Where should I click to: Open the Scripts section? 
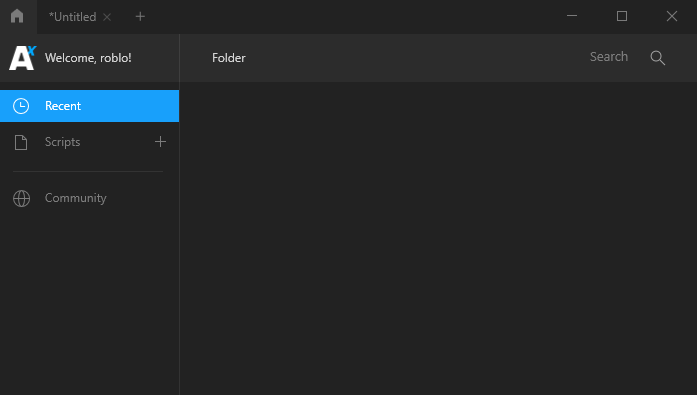click(62, 142)
